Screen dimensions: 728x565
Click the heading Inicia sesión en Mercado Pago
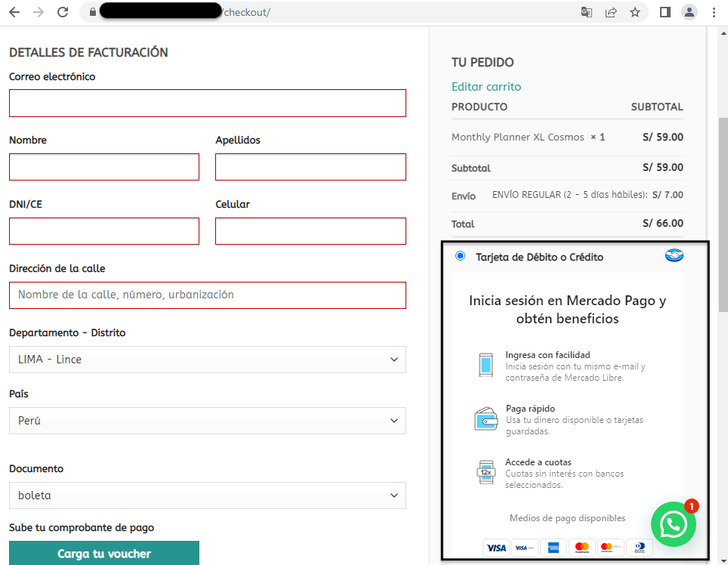(x=567, y=309)
